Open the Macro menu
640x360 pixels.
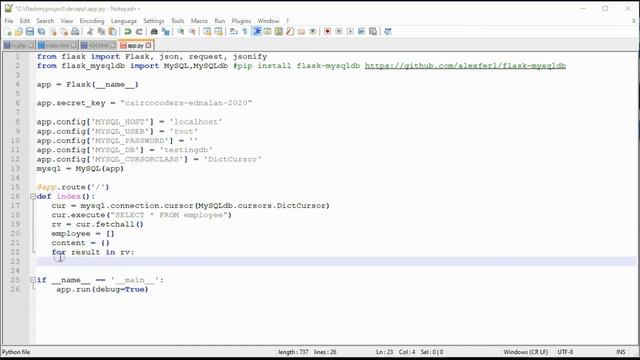point(199,21)
